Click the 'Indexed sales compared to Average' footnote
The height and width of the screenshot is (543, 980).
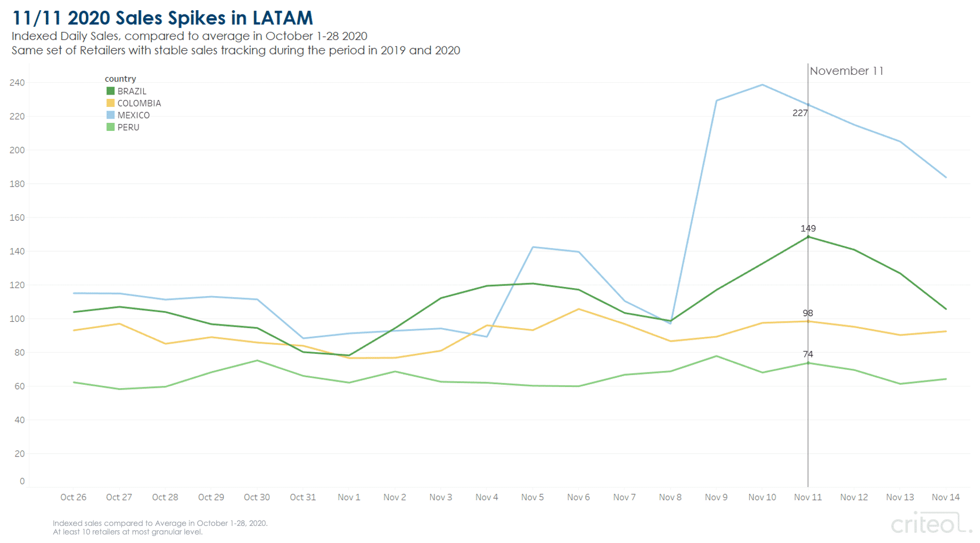160,523
